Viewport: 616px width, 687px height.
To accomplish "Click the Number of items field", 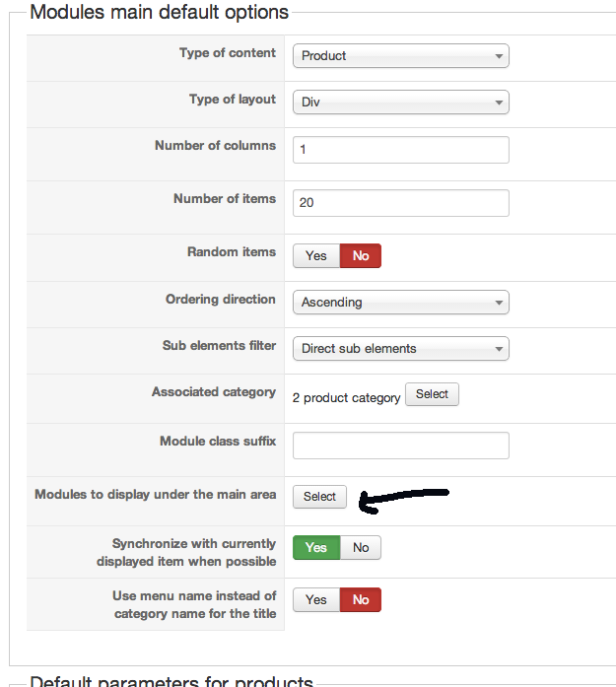I will pyautogui.click(x=400, y=203).
